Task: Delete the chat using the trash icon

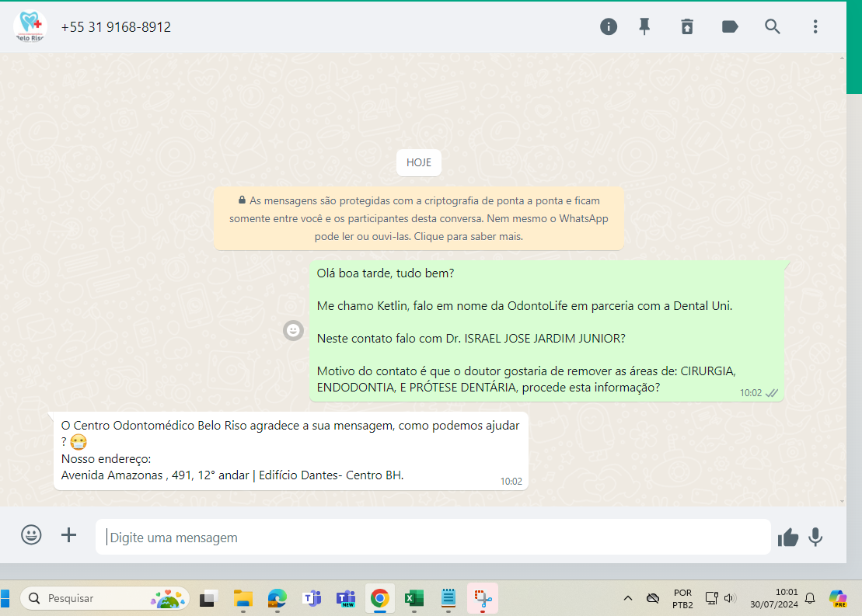Action: point(687,26)
